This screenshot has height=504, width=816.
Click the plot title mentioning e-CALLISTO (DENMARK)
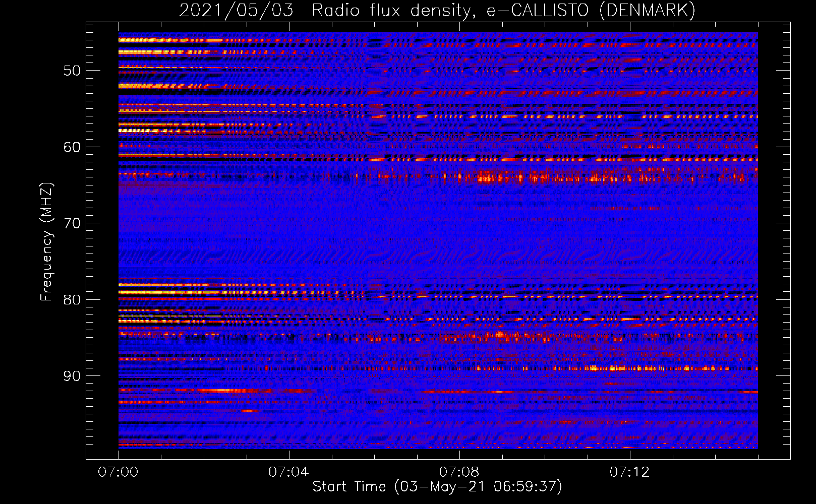coord(437,10)
